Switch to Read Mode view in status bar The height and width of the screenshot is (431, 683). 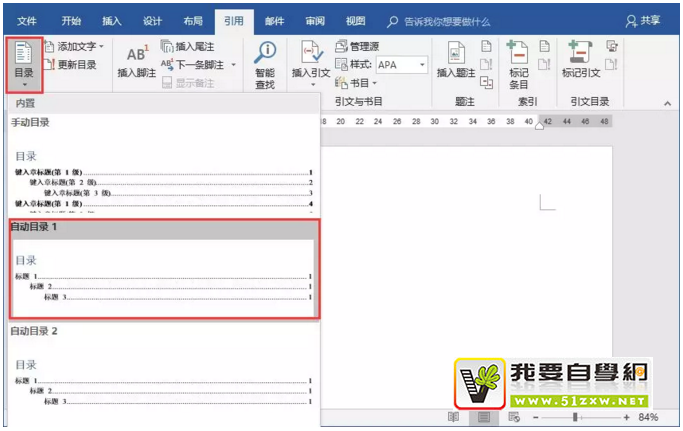pos(453,416)
